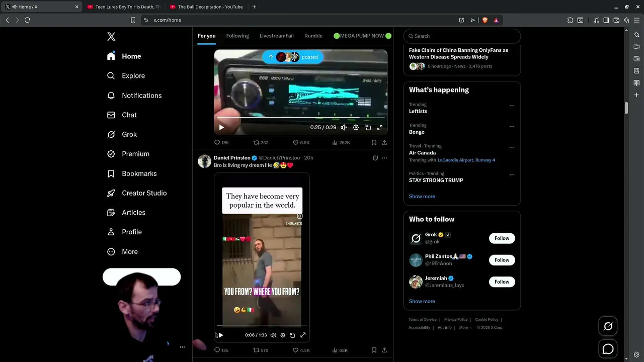Like the post with 4.3K likes
The width and height of the screenshot is (644, 362).
(x=301, y=350)
